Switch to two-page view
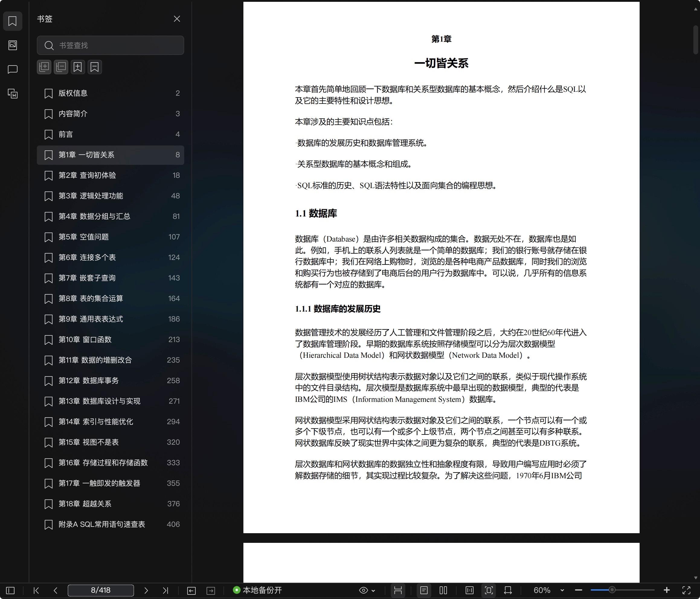 coord(443,590)
